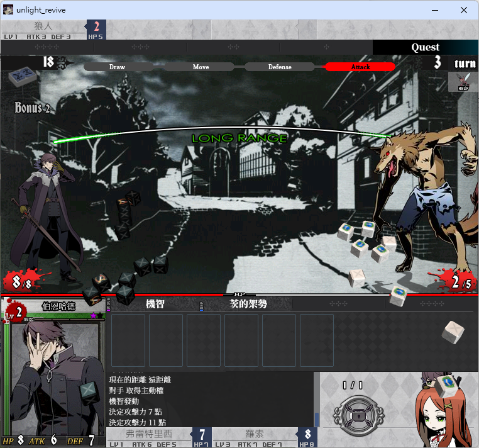Viewport: 479px width, 448px height.
Task: Select the red Attack phase indicator
Action: point(360,67)
